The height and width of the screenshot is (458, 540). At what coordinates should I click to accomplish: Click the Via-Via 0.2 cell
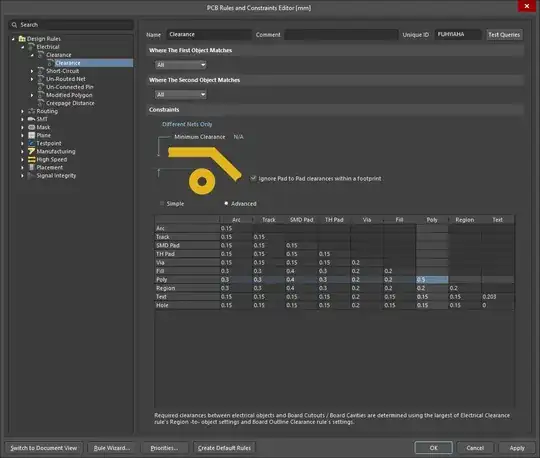tap(367, 262)
